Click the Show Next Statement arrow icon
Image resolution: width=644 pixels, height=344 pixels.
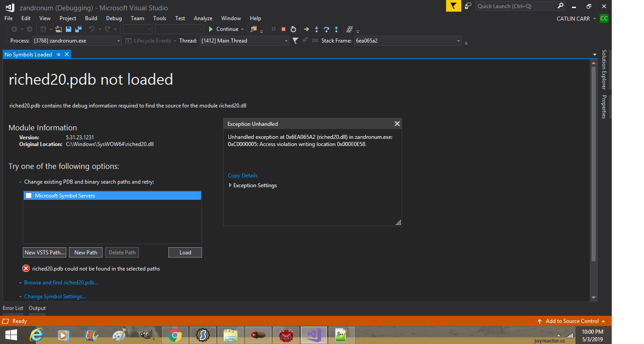point(306,29)
